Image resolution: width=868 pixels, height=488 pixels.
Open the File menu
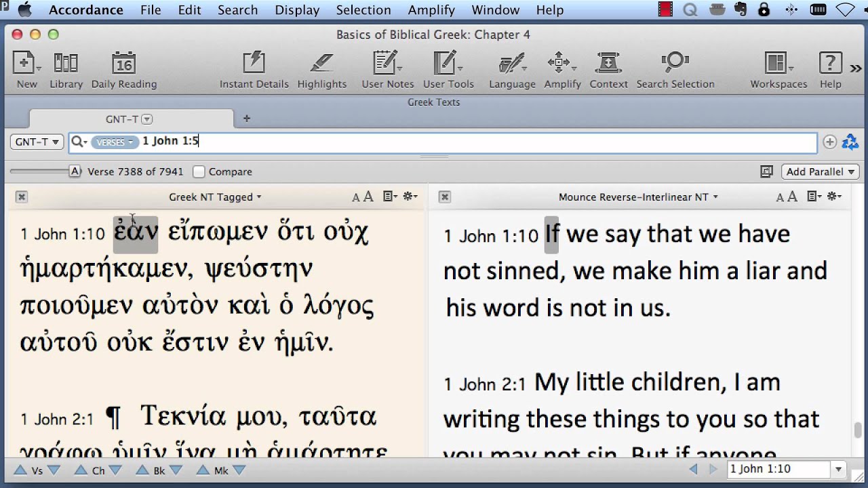coord(151,10)
